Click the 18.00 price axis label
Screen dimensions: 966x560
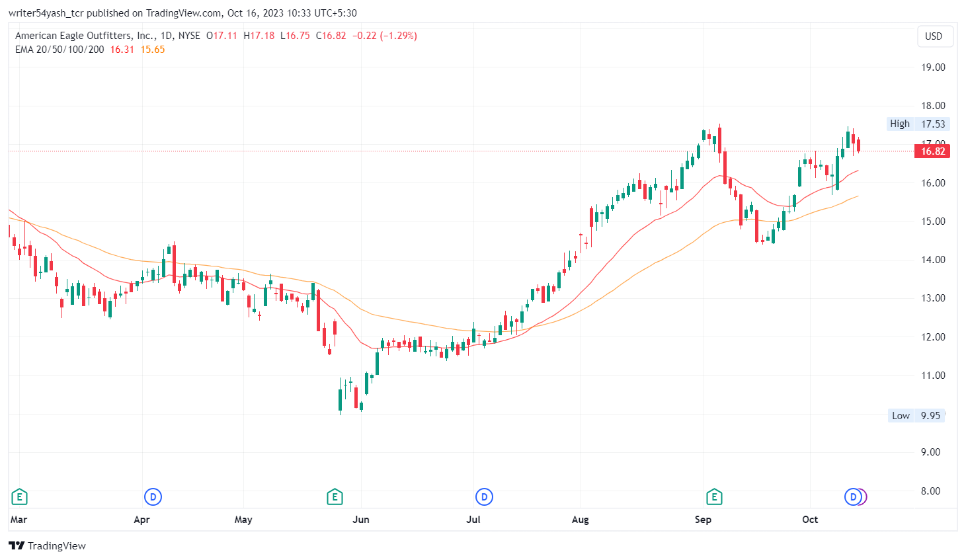tap(933, 106)
